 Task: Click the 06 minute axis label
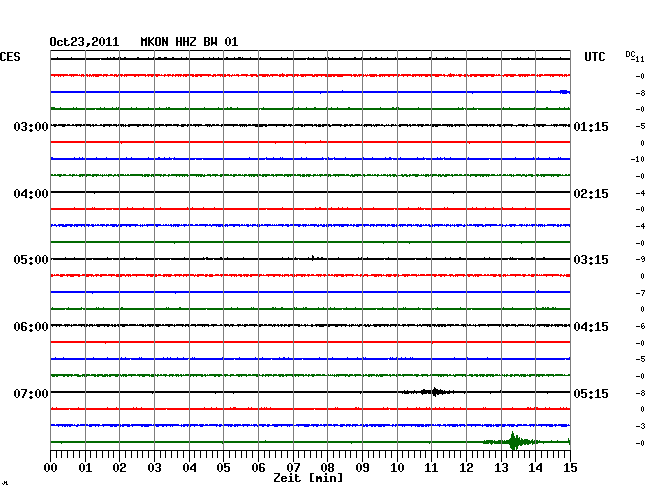point(258,467)
